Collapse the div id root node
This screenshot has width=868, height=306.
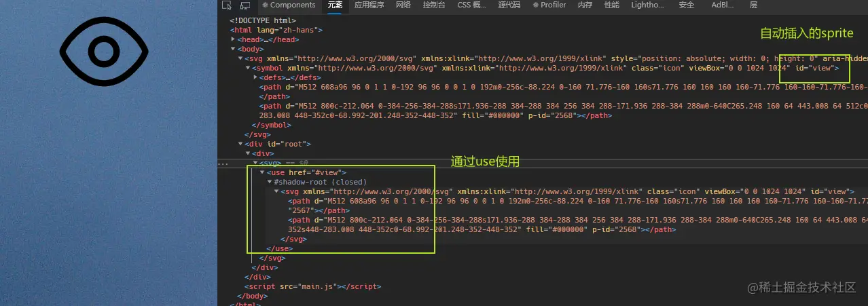(x=240, y=144)
